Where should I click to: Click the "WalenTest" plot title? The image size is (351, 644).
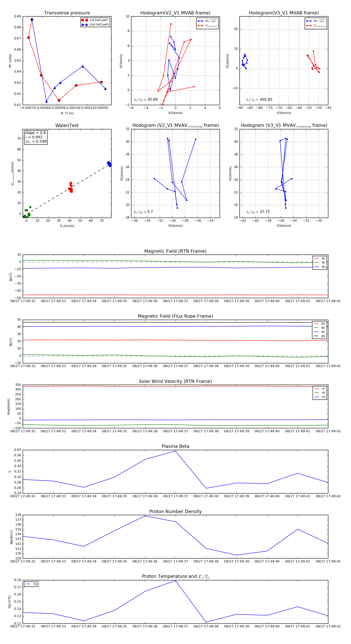tap(67, 125)
